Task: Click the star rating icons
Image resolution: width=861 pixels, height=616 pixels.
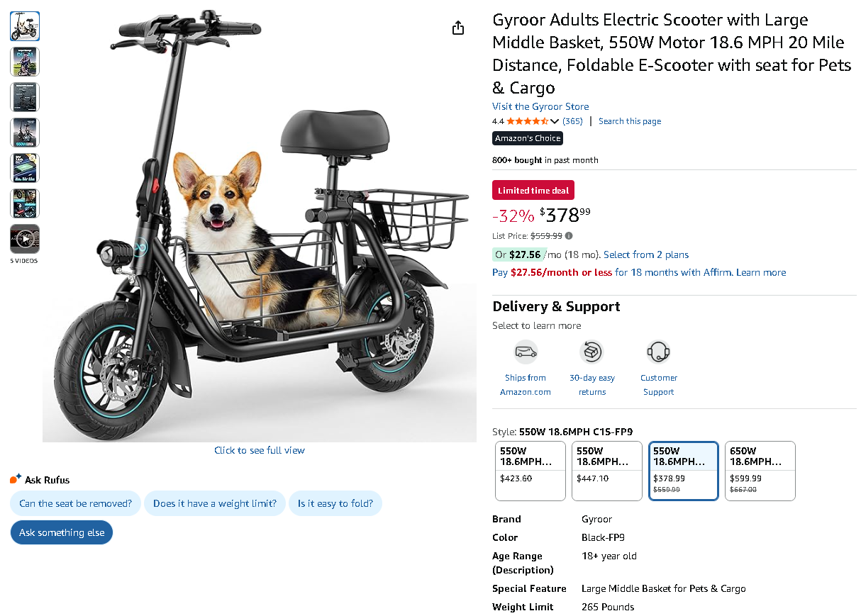Action: pos(527,121)
